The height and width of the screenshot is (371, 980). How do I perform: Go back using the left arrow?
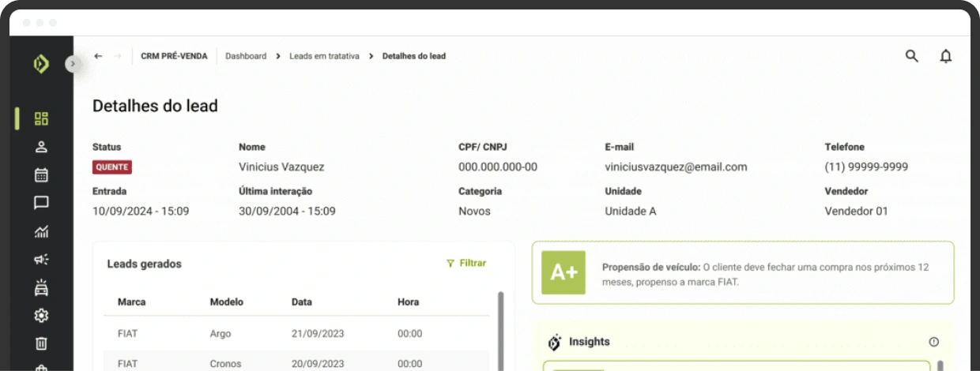coord(98,56)
